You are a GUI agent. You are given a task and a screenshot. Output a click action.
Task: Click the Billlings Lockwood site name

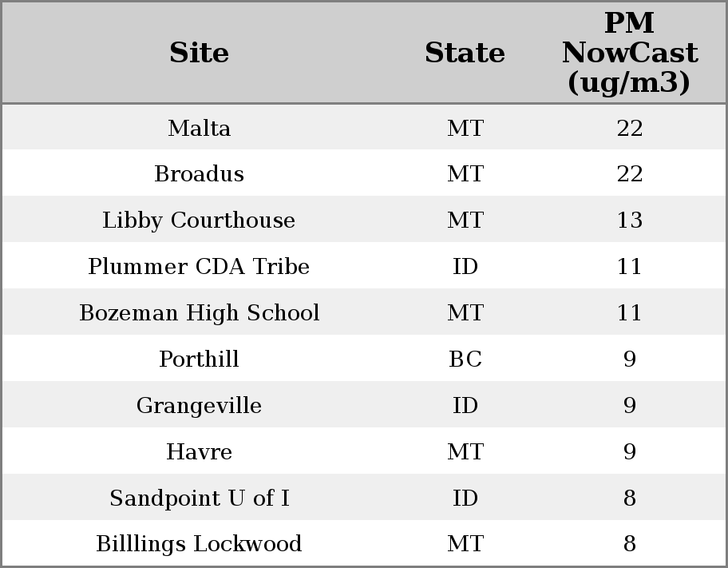coord(199,544)
